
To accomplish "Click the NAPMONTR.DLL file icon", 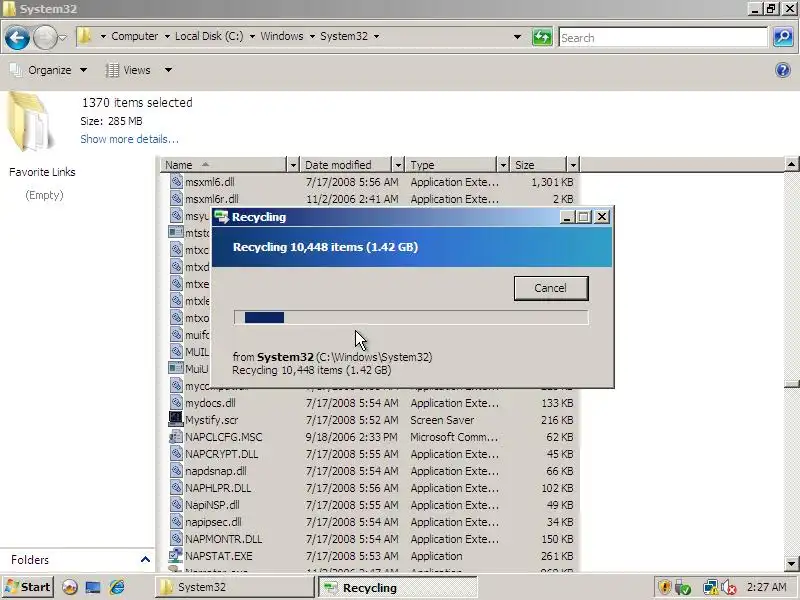I will click(176, 539).
